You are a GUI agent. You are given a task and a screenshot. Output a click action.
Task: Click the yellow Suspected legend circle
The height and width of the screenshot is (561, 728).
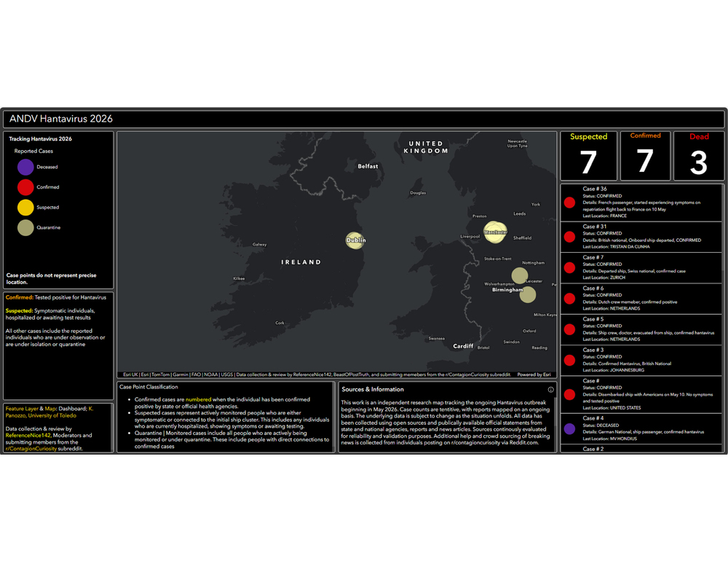pos(25,208)
